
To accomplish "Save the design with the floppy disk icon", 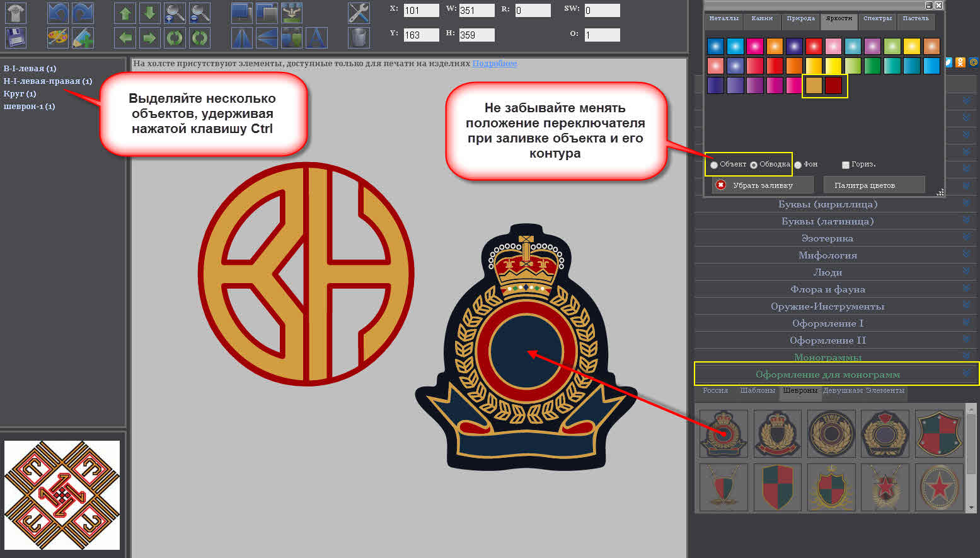I will (16, 38).
